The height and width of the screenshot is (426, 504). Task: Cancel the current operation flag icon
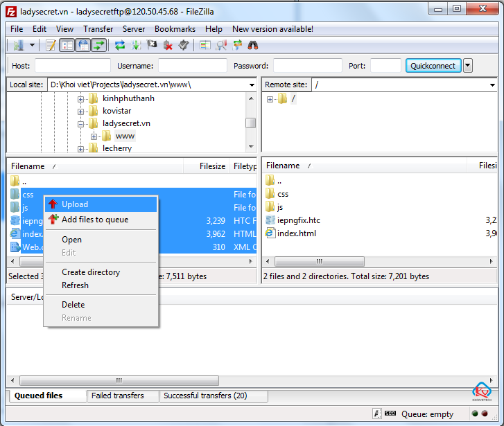point(152,45)
